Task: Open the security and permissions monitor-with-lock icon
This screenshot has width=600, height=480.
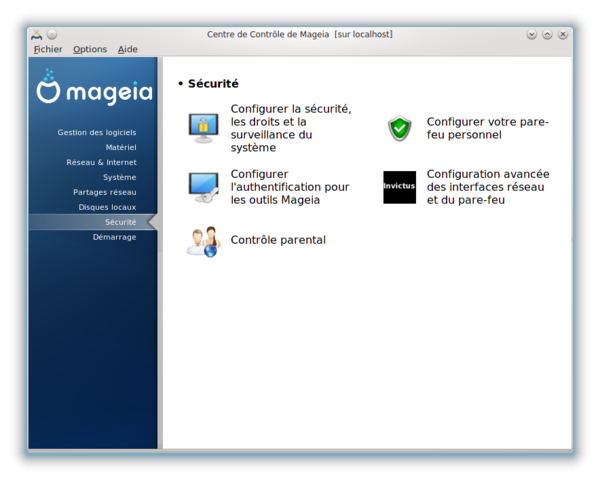Action: tap(204, 128)
